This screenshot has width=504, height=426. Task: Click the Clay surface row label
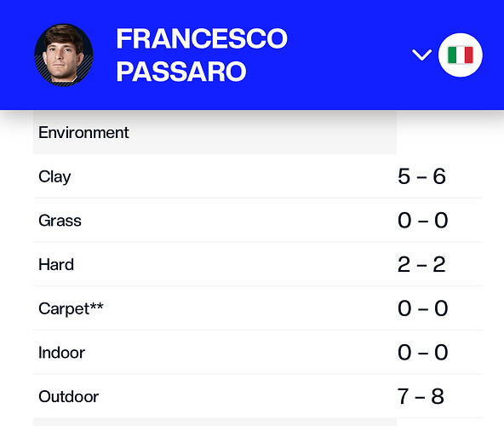pos(54,176)
